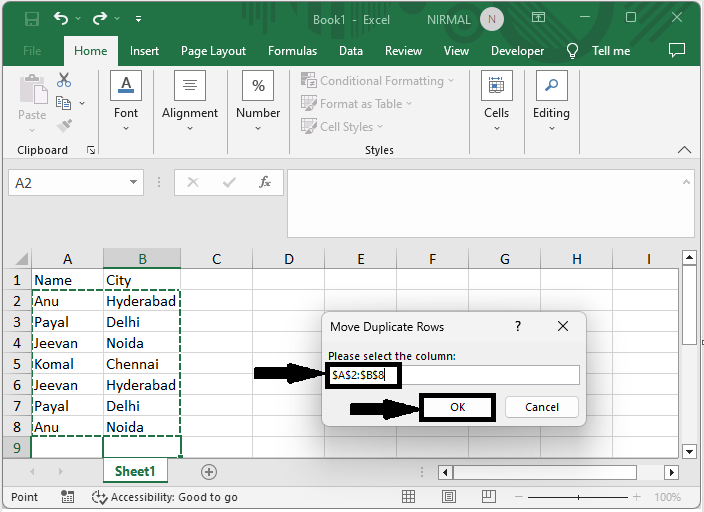
Task: Open the Formulas ribbon tab
Action: (292, 51)
